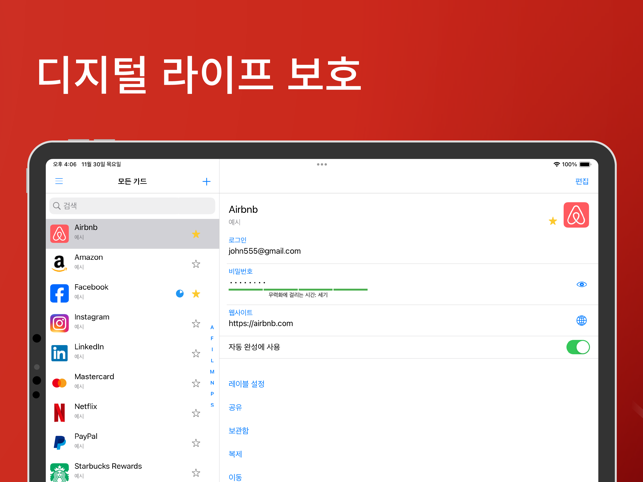
Task: Click the password strength bar
Action: (x=298, y=290)
